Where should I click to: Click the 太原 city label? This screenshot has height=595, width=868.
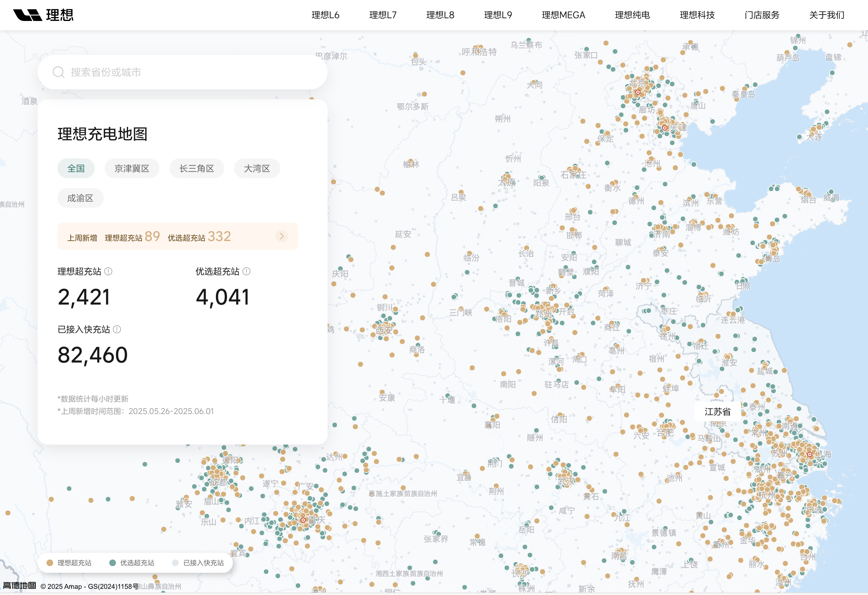tap(507, 182)
